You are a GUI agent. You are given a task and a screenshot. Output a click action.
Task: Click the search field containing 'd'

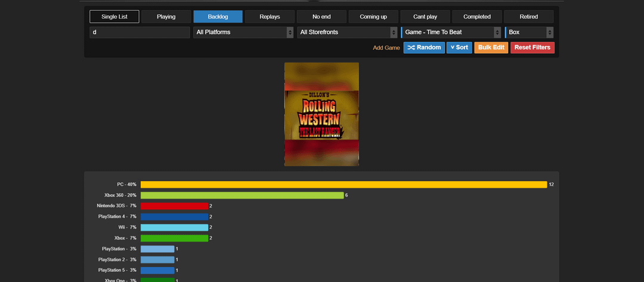(x=140, y=32)
